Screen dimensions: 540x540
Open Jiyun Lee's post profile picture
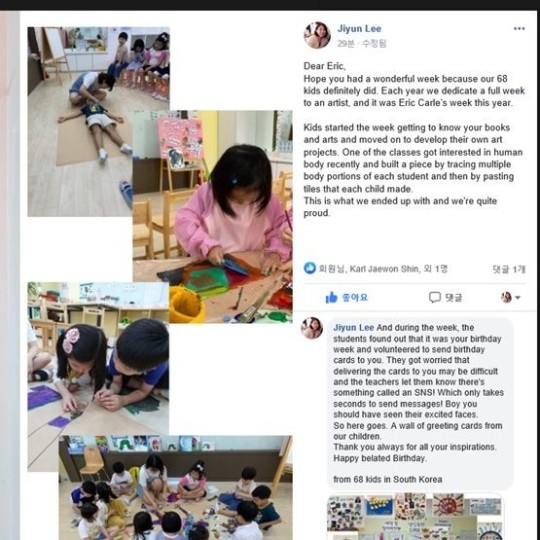coord(317,35)
